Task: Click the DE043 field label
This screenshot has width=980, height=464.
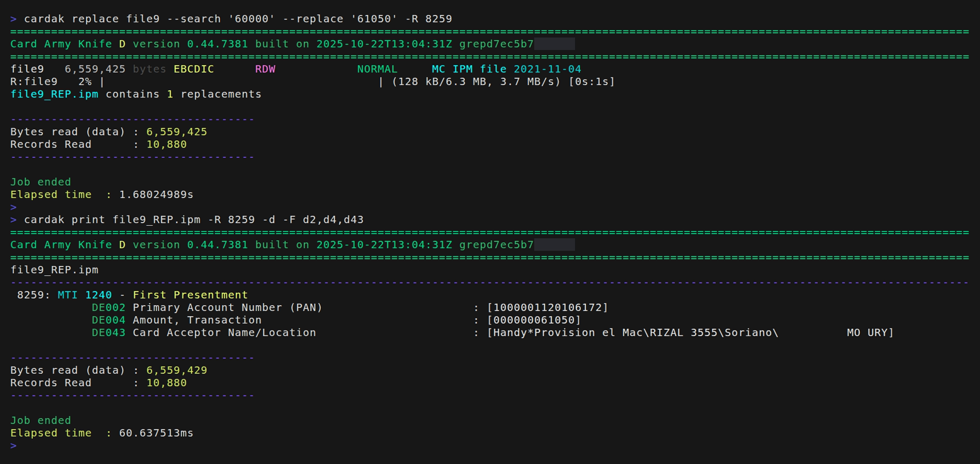Action: [x=108, y=333]
